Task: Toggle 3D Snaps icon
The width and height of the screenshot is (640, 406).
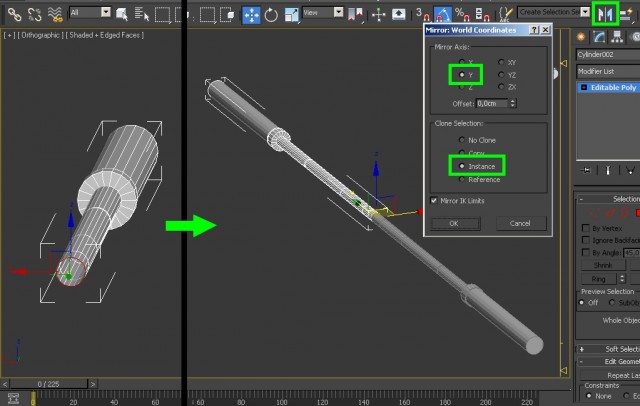Action: 422,15
